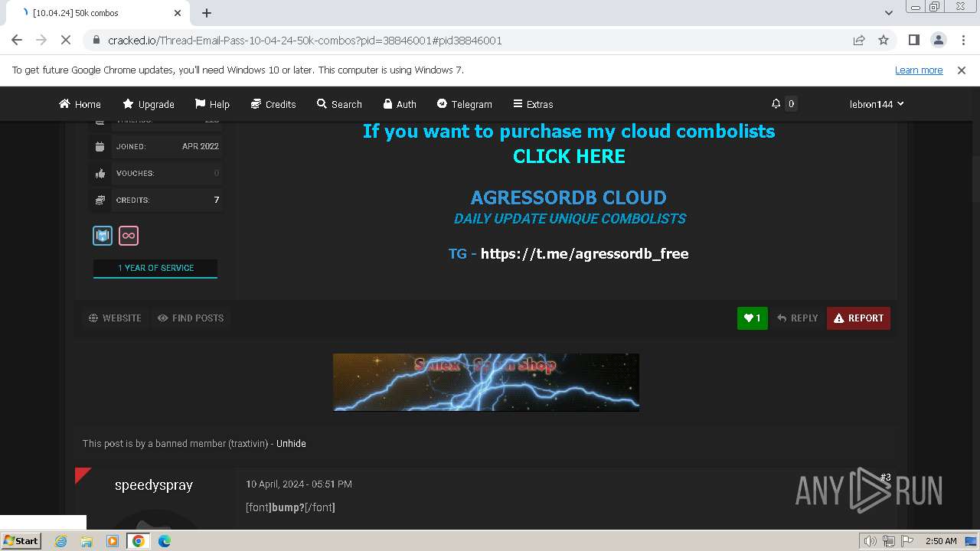The height and width of the screenshot is (551, 980).
Task: Close the 50k combos tab
Action: pyautogui.click(x=178, y=13)
